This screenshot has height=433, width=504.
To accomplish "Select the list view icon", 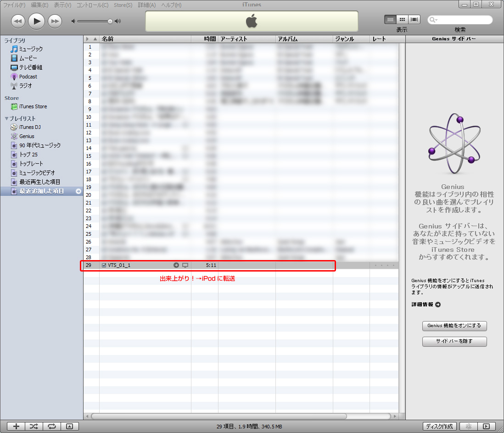I will click(390, 20).
